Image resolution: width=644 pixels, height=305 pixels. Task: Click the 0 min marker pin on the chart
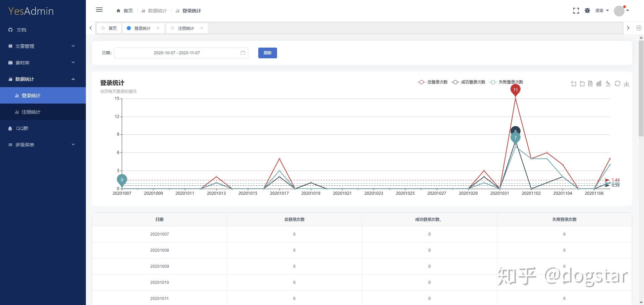[122, 180]
